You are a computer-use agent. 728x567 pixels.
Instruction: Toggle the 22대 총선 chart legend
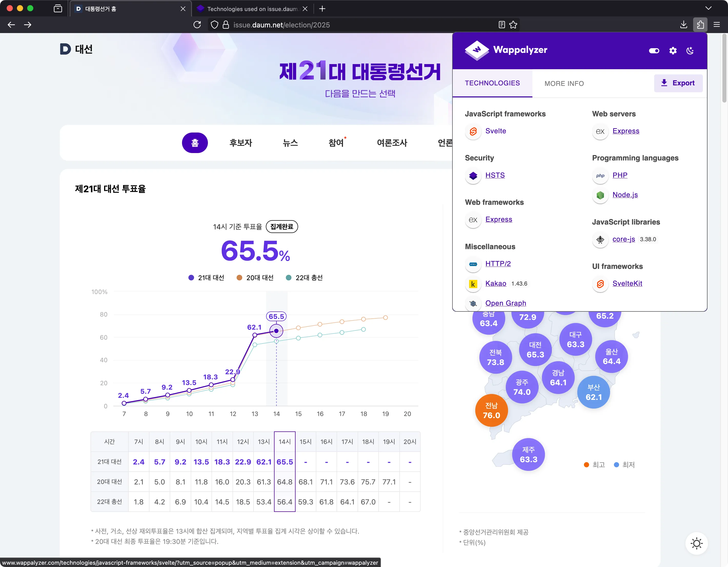tap(304, 278)
